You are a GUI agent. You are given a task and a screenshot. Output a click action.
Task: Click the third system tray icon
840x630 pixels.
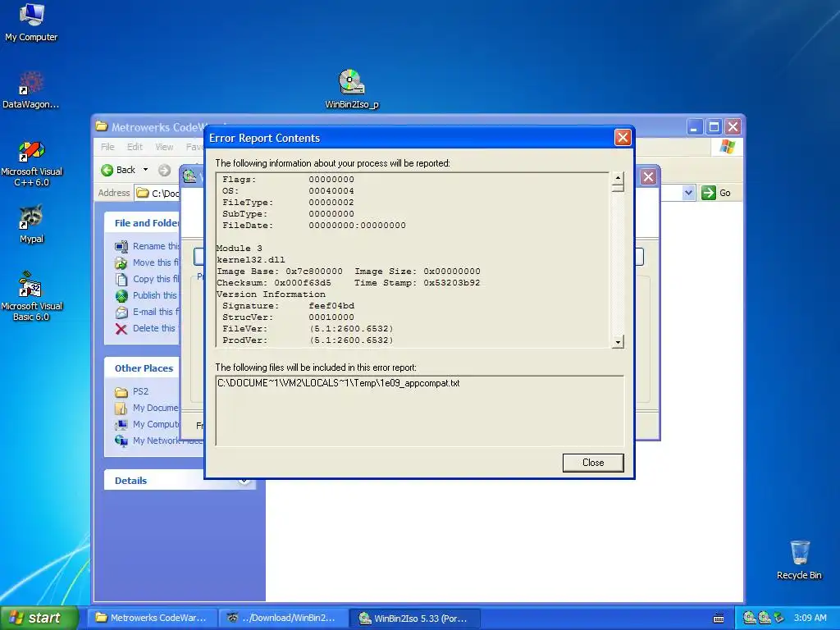click(778, 618)
